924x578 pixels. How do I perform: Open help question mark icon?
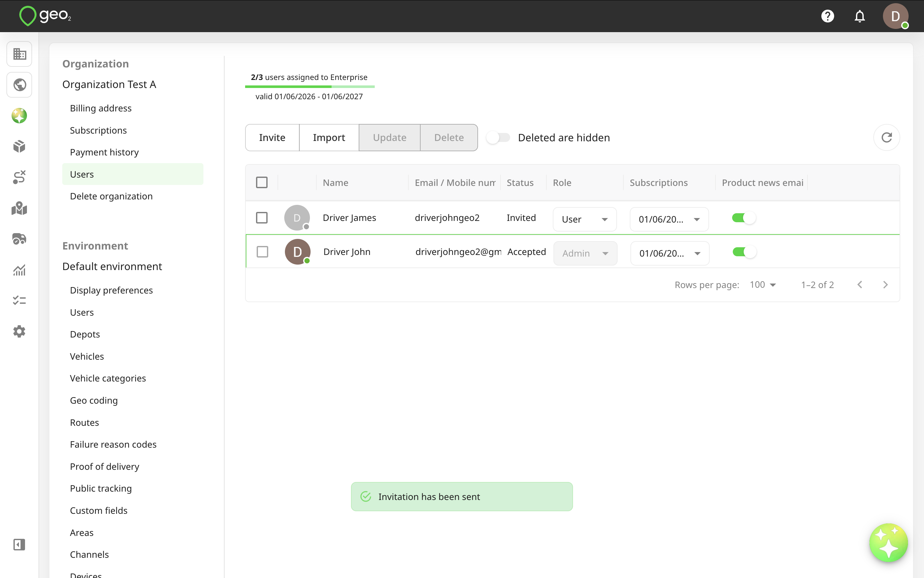[x=827, y=16]
